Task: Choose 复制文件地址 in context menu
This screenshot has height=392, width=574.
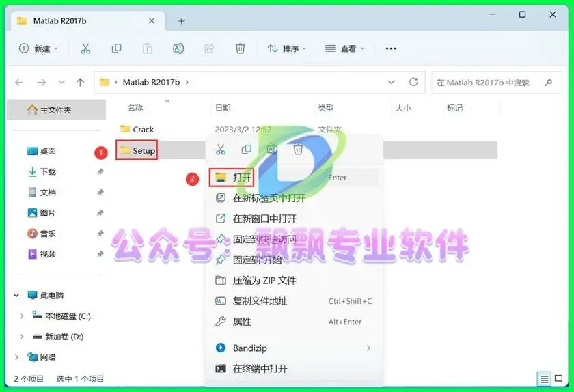Action: click(294, 301)
